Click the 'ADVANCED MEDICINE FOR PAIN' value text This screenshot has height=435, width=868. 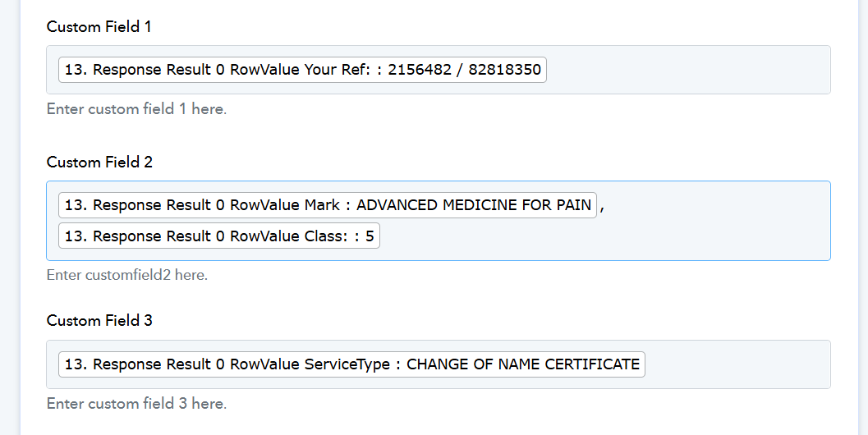coord(474,205)
